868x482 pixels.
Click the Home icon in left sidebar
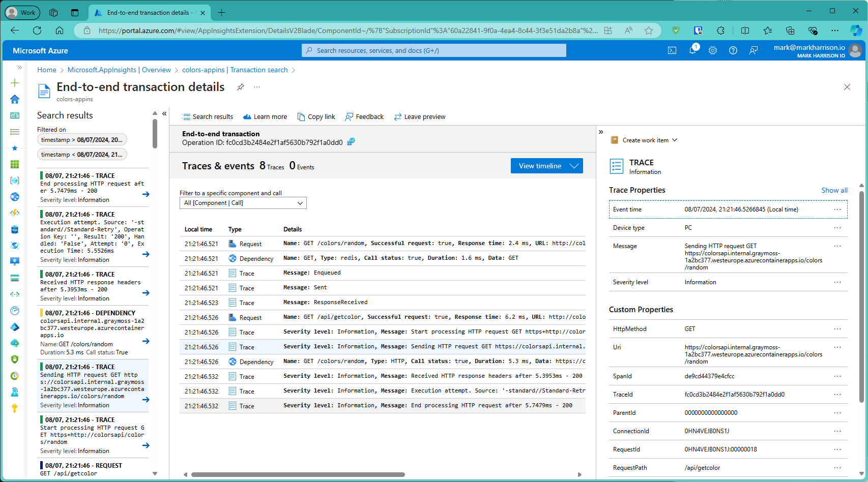15,99
